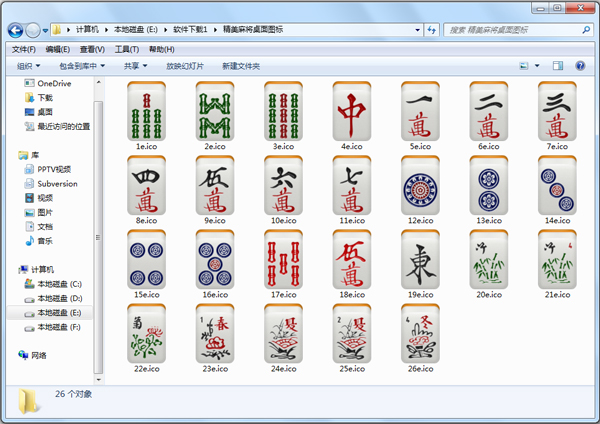This screenshot has height=424, width=600.
Task: Select the 8e.ico 四萬 tile icon
Action: tap(146, 187)
